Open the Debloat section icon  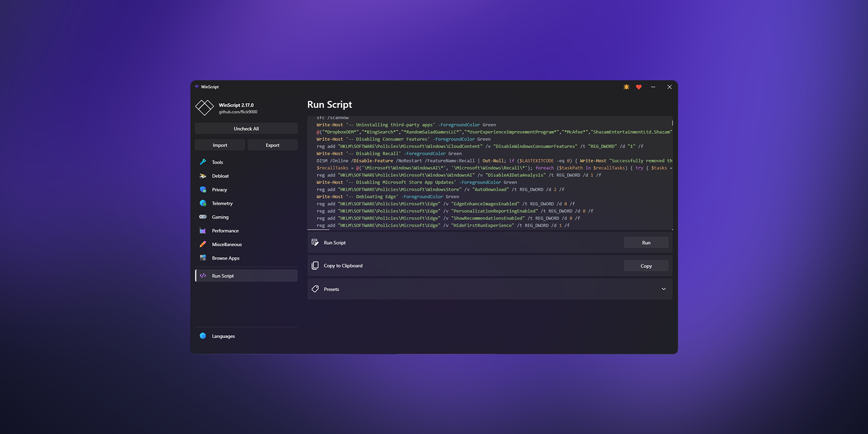click(203, 176)
